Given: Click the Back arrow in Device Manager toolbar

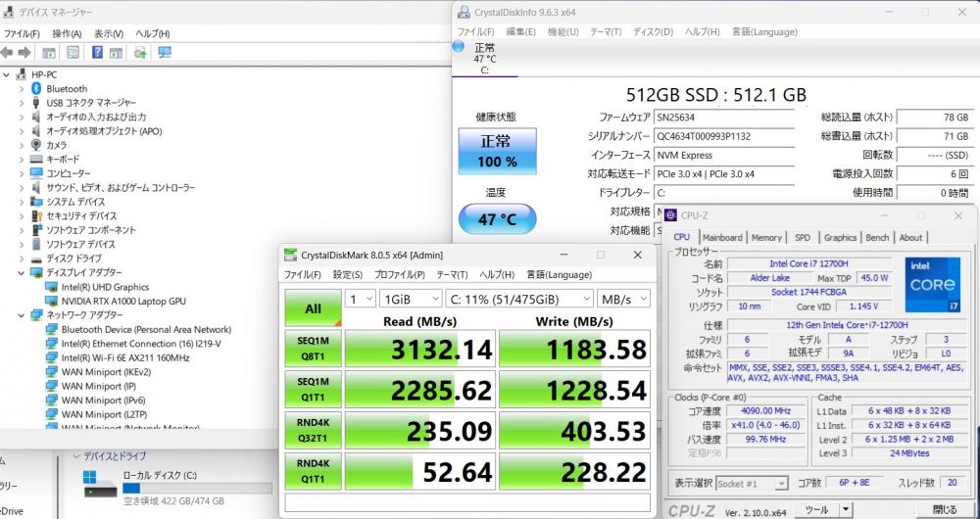Looking at the screenshot, I should point(7,53).
